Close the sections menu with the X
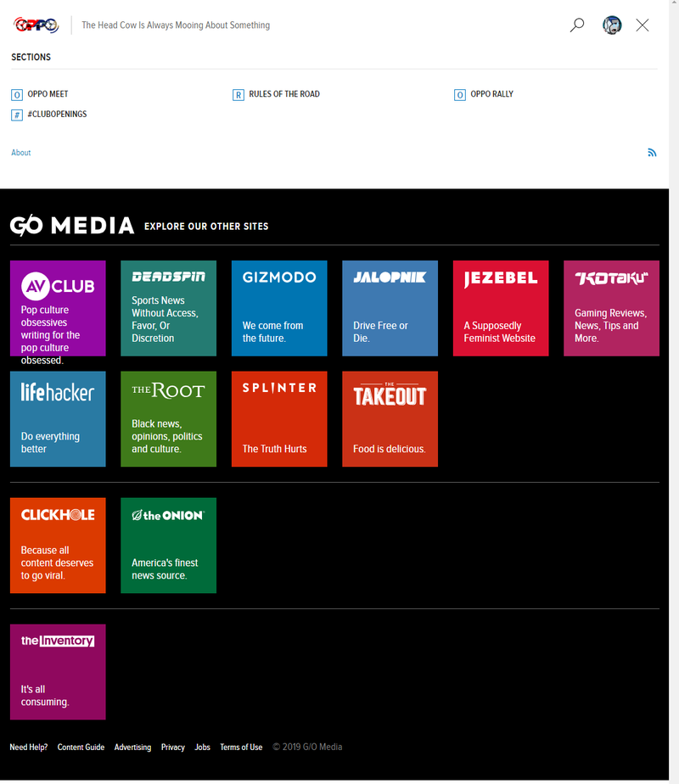This screenshot has width=679, height=784. click(x=643, y=25)
